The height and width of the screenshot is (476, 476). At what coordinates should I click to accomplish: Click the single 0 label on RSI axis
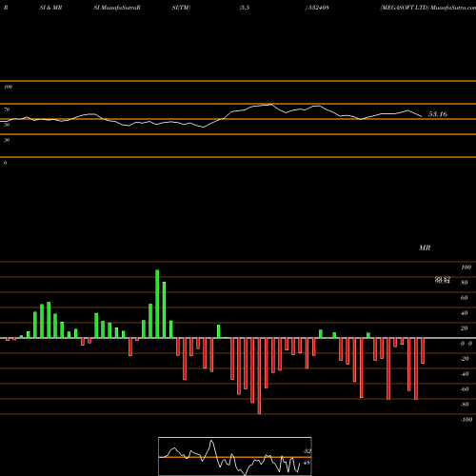5,163
